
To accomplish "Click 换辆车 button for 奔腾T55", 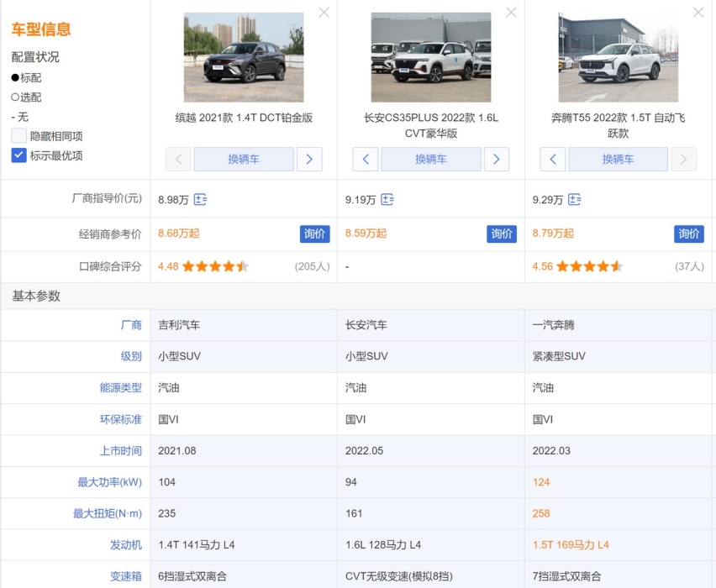I will click(x=619, y=160).
